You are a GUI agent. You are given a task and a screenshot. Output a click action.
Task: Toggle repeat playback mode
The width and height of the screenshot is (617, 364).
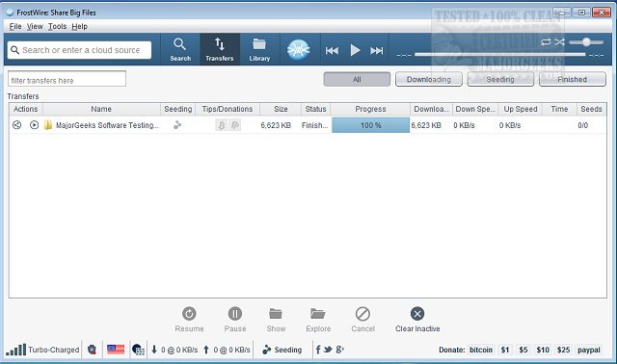(546, 41)
